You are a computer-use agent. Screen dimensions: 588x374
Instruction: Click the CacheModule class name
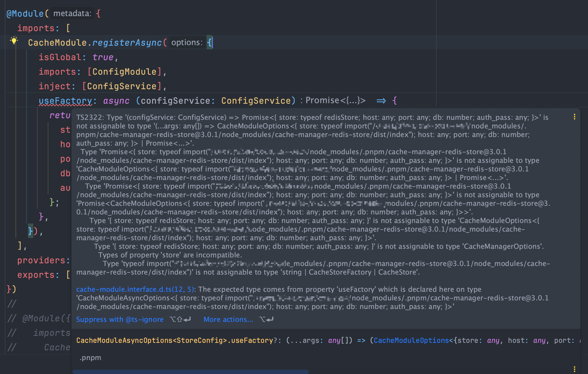tap(57, 43)
